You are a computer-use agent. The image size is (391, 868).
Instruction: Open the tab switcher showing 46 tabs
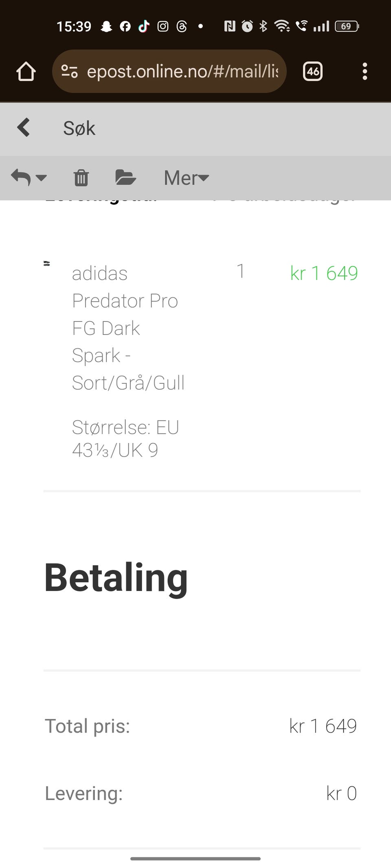pyautogui.click(x=313, y=72)
